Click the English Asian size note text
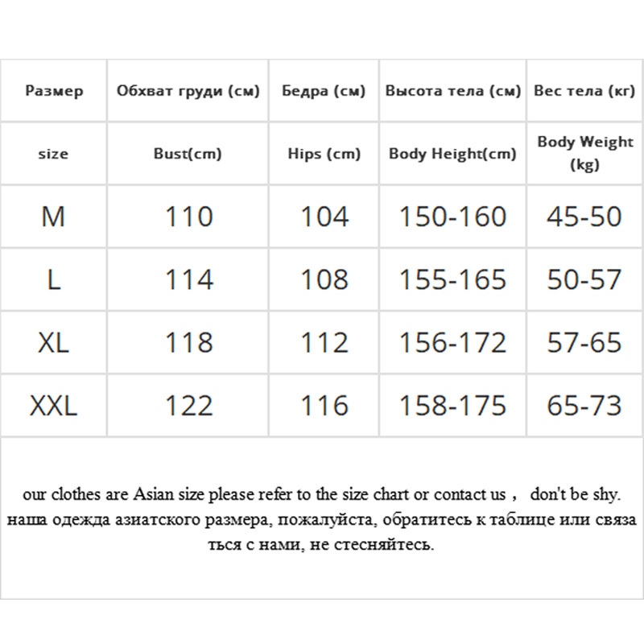The image size is (644, 644). (x=322, y=493)
